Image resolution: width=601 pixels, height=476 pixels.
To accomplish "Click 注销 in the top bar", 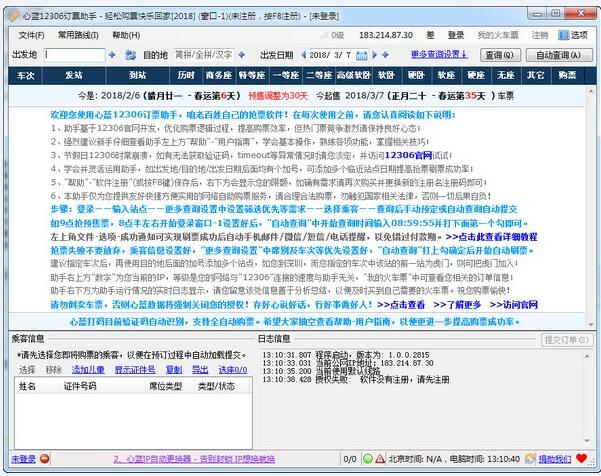I will [540, 35].
